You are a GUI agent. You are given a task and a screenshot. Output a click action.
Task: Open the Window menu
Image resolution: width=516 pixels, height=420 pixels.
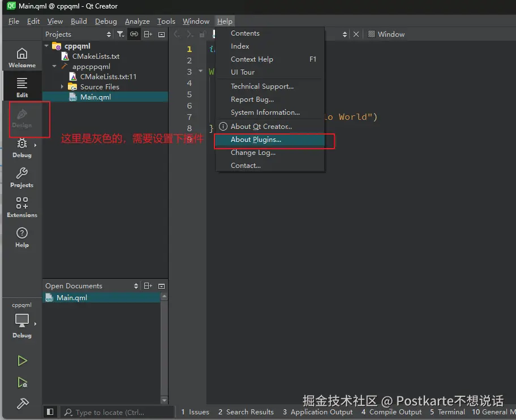[196, 21]
